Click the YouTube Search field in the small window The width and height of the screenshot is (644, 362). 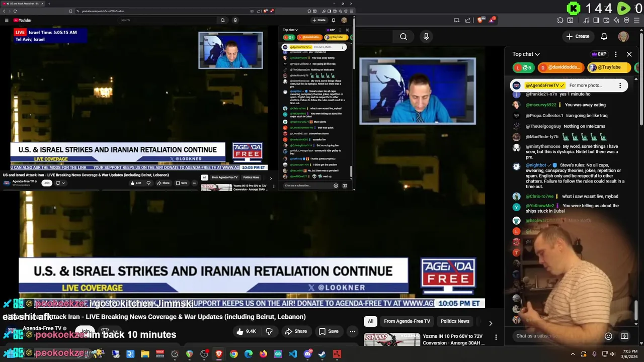pos(167,20)
